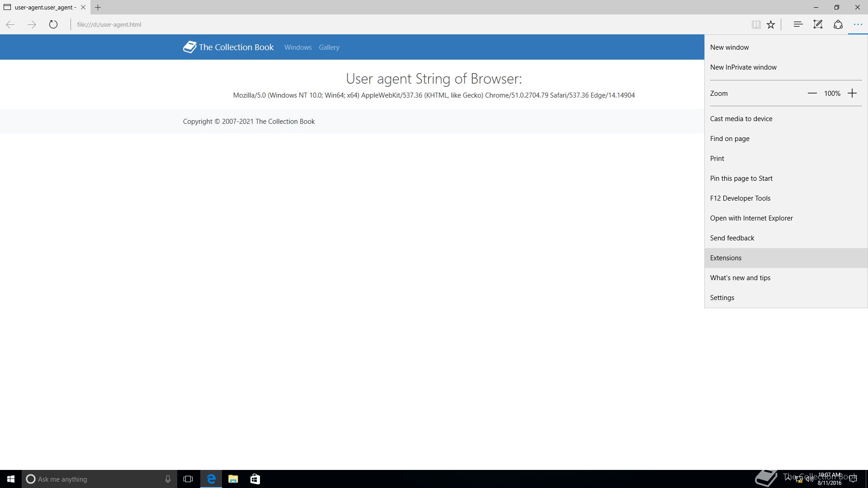Viewport: 868px width, 488px height.
Task: Click the user agent string text
Action: tap(434, 95)
